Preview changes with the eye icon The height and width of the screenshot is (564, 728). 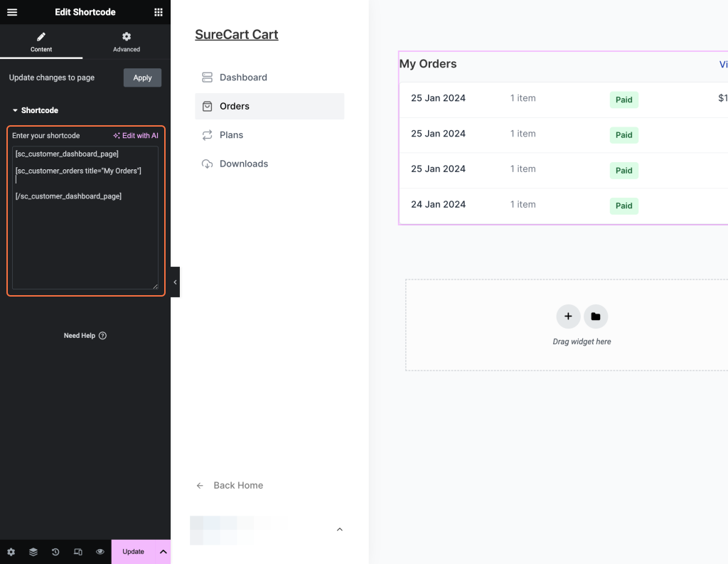coord(100,551)
